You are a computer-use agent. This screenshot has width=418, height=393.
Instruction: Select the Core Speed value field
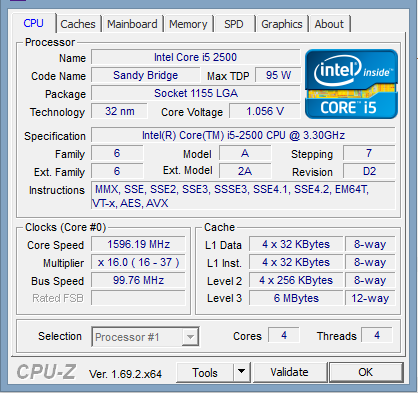(138, 244)
